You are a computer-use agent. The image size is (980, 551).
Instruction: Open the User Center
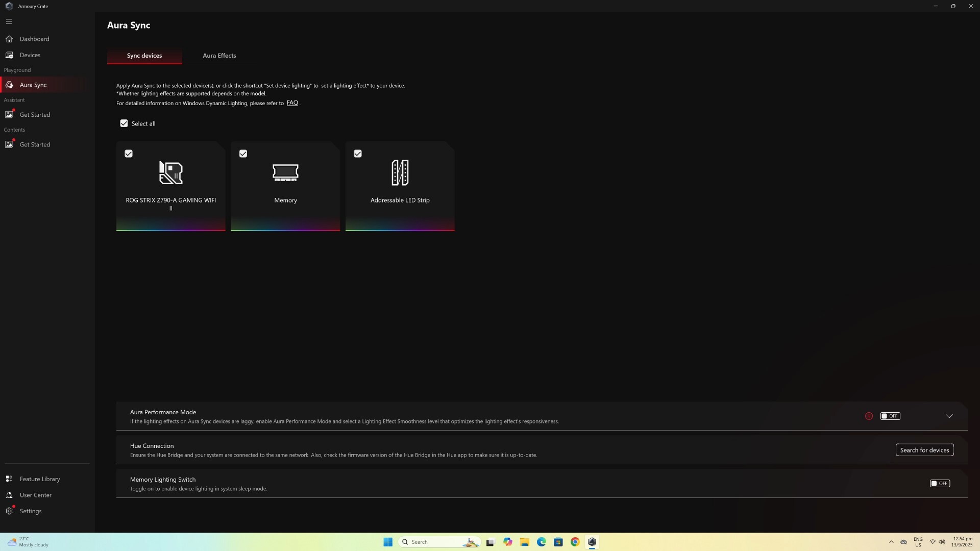(x=36, y=495)
